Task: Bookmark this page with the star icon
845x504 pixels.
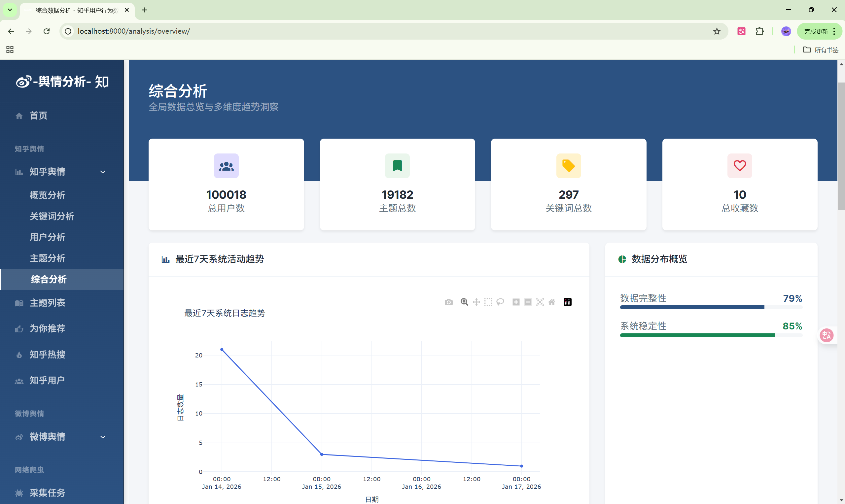Action: click(717, 31)
